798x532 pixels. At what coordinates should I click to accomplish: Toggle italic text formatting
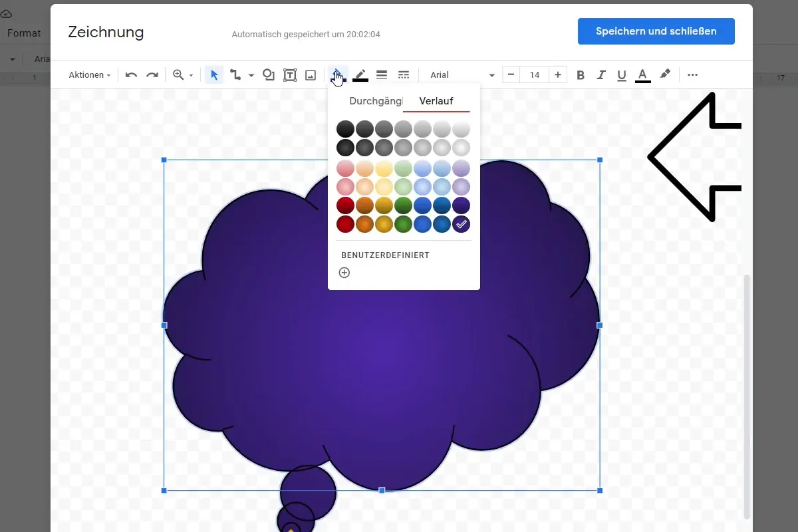[x=601, y=75]
